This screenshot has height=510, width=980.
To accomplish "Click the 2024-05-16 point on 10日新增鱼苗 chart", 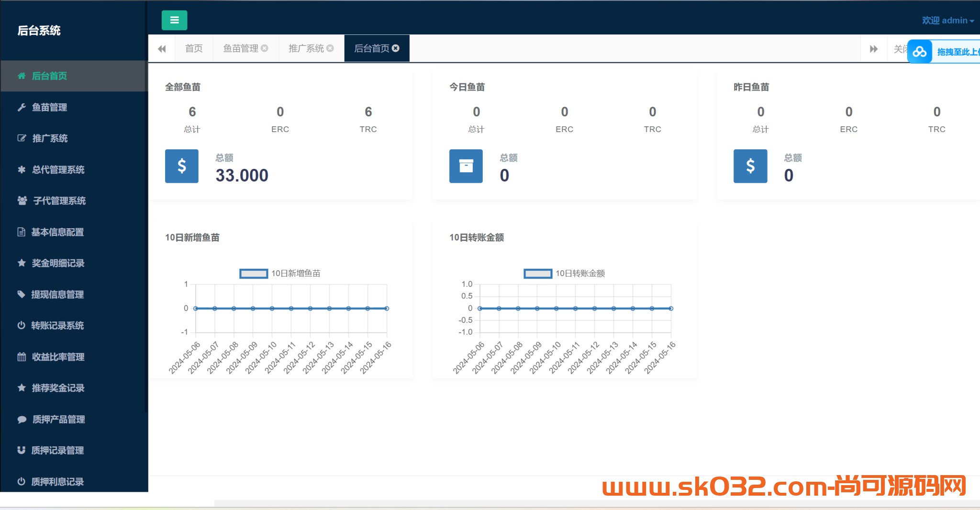I will 387,309.
